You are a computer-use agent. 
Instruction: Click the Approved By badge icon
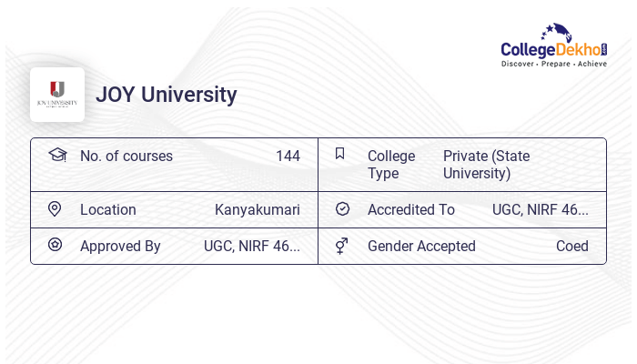(55, 245)
